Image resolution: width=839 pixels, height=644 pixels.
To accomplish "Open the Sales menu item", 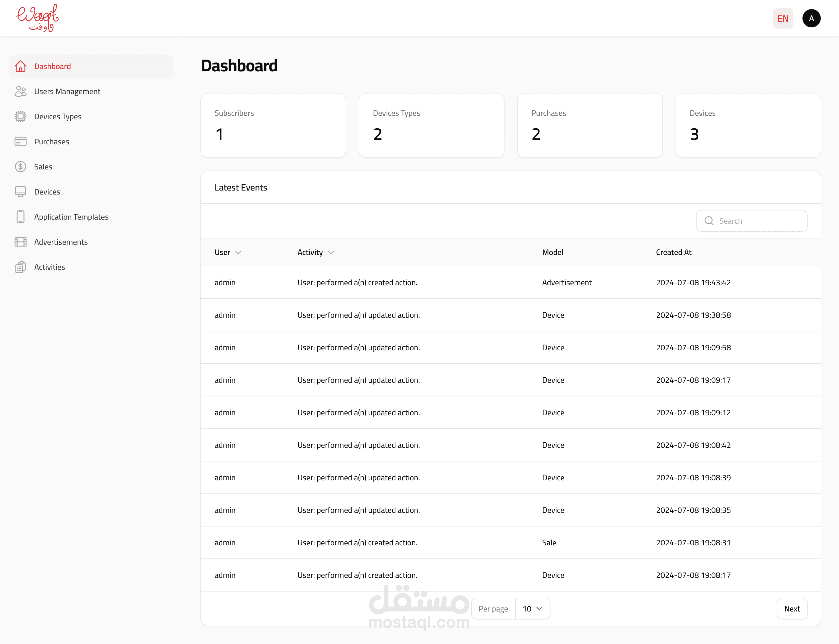I will coord(43,167).
